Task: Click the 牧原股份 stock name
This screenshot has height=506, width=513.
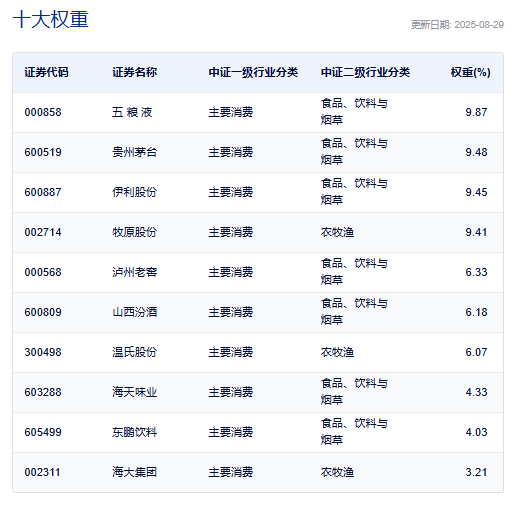Action: pyautogui.click(x=134, y=232)
